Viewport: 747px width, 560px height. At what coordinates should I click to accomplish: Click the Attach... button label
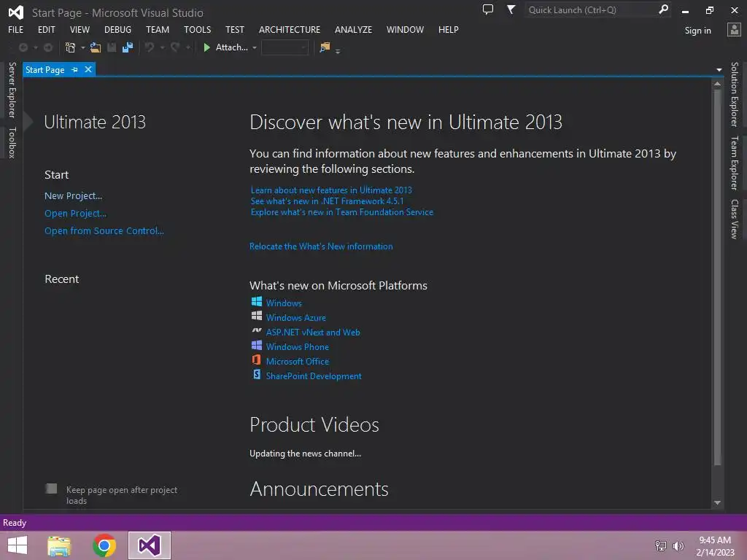231,47
